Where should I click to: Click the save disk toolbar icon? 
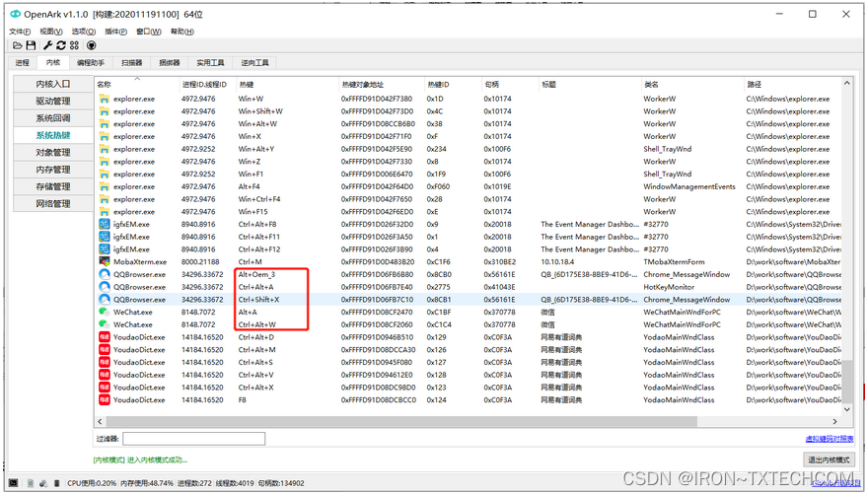31,45
